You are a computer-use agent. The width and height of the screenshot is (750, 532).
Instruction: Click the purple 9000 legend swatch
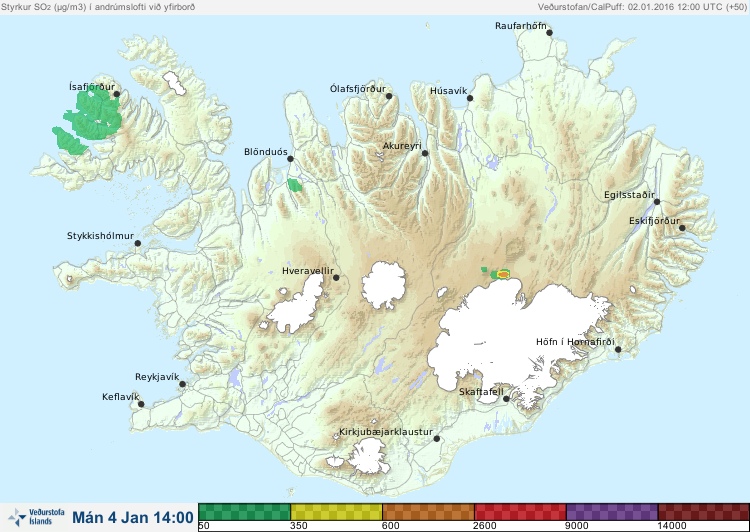click(x=612, y=512)
